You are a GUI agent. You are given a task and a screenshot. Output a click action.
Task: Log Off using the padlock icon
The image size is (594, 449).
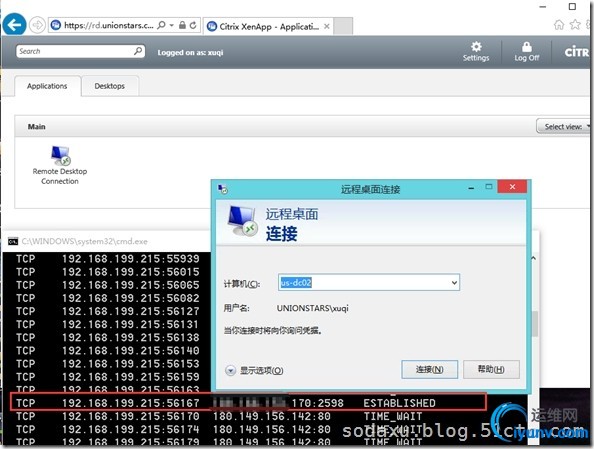coord(527,52)
